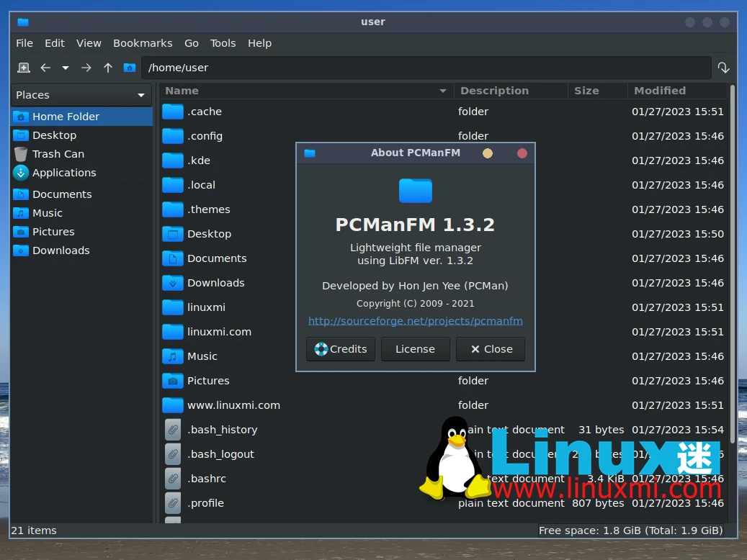Go forward using the forward arrow icon
Image resolution: width=747 pixels, height=560 pixels.
85,67
